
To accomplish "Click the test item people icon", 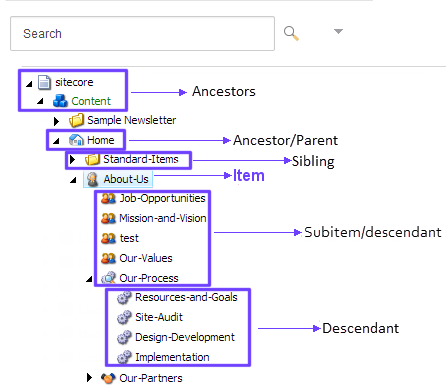I will click(x=108, y=238).
